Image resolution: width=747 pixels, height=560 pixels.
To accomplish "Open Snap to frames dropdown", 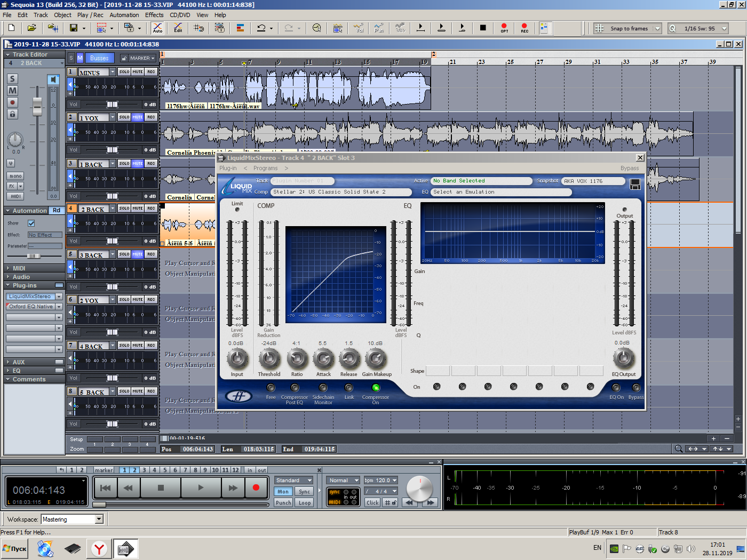I will click(657, 28).
